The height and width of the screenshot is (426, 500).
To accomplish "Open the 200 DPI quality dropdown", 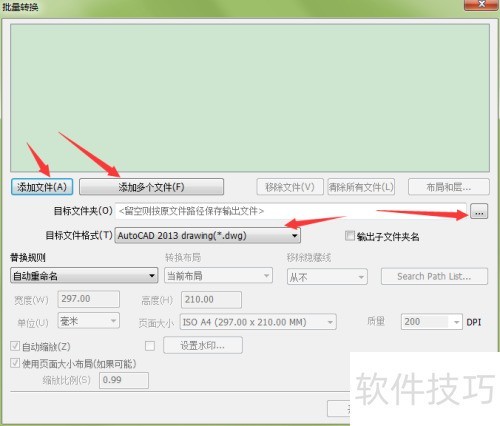I will 432,322.
